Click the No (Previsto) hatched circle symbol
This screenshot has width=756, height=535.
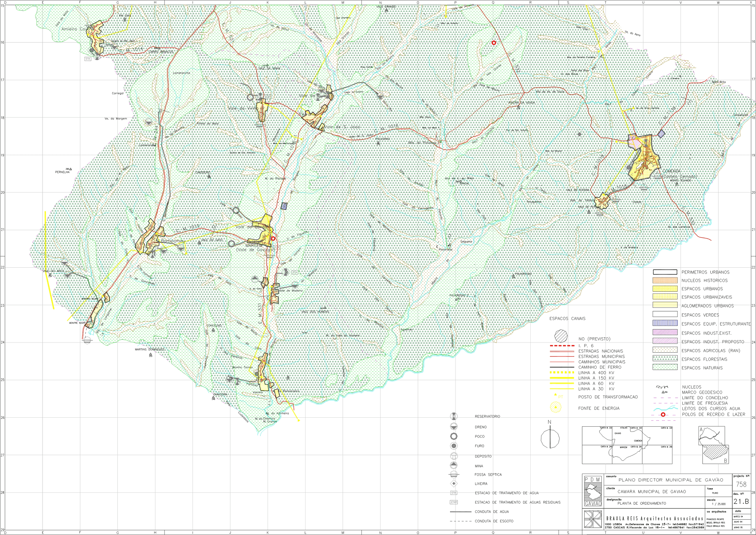tap(561, 336)
